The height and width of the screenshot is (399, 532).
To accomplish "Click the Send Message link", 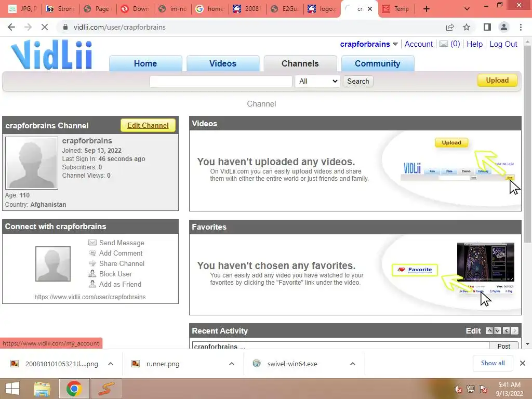I will [x=122, y=243].
